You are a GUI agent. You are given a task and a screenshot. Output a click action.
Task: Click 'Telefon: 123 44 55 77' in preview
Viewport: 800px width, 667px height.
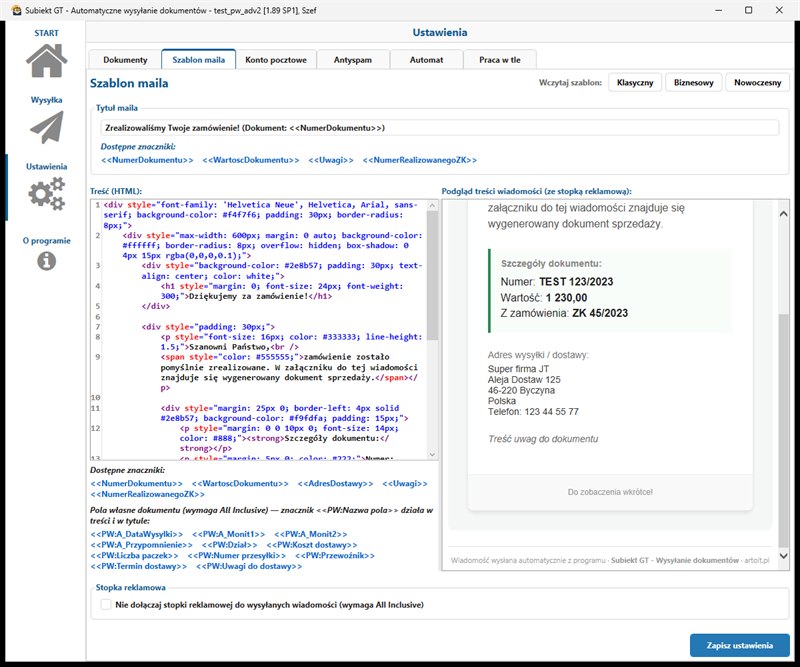coord(533,412)
